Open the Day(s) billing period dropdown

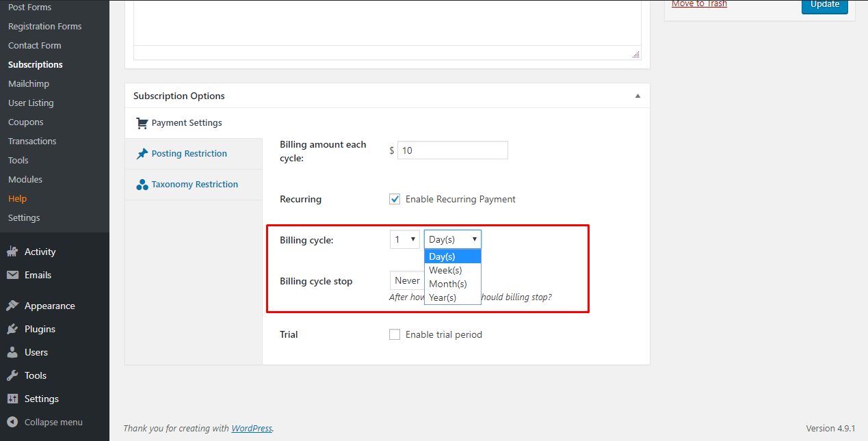coord(453,239)
